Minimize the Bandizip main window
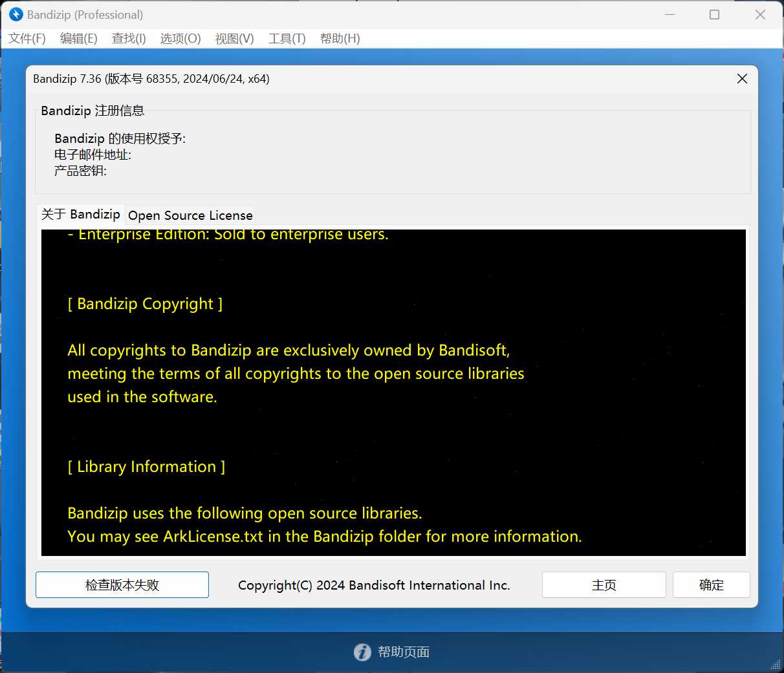784x673 pixels. [670, 14]
